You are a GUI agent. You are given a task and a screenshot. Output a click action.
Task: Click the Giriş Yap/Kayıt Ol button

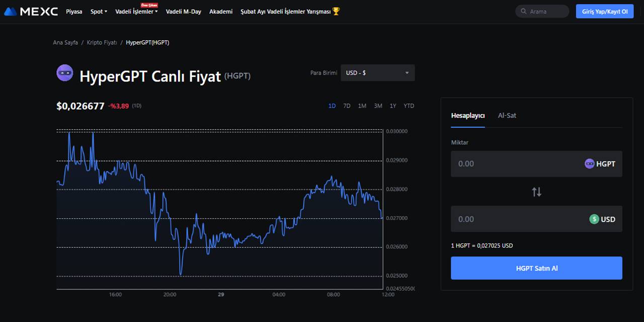(x=604, y=12)
